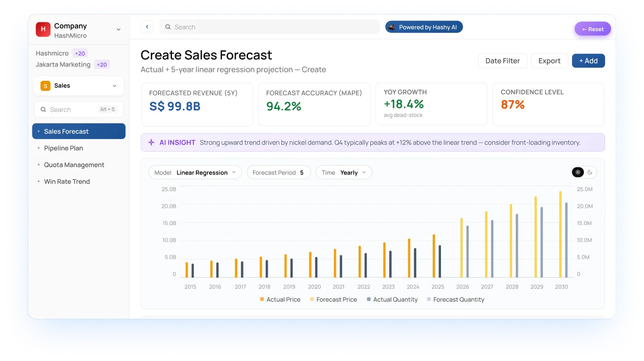Open the Date Filter button

point(503,61)
